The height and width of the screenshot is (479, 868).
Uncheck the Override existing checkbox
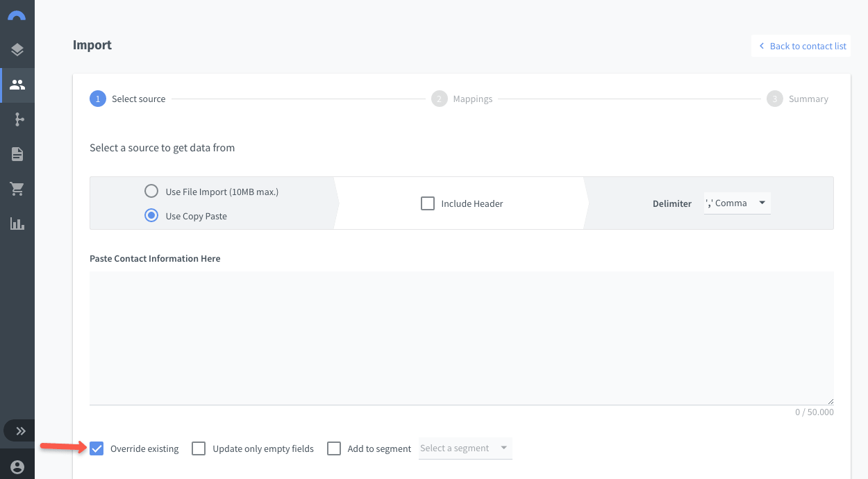pos(97,448)
